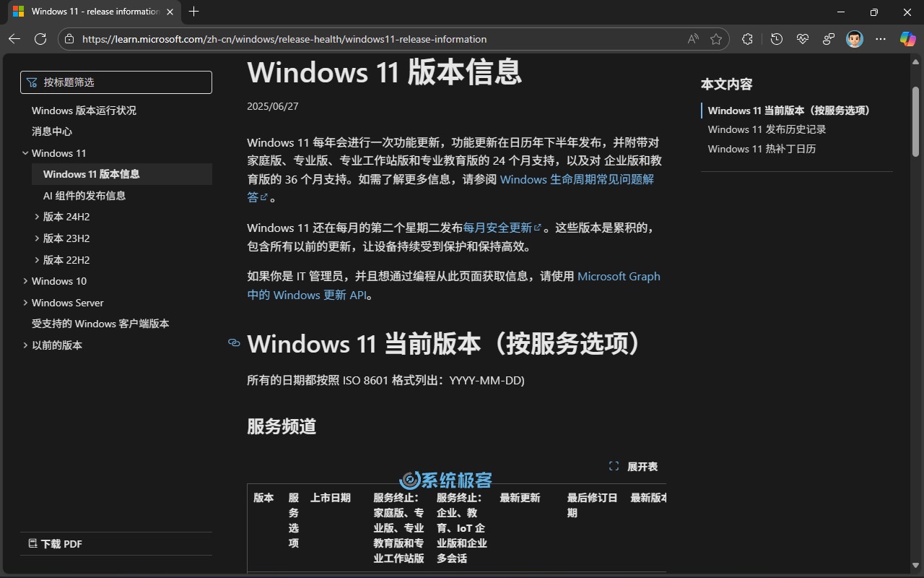The width and height of the screenshot is (924, 578).
Task: Expand the 版本 23H2 node
Action: [x=37, y=238]
